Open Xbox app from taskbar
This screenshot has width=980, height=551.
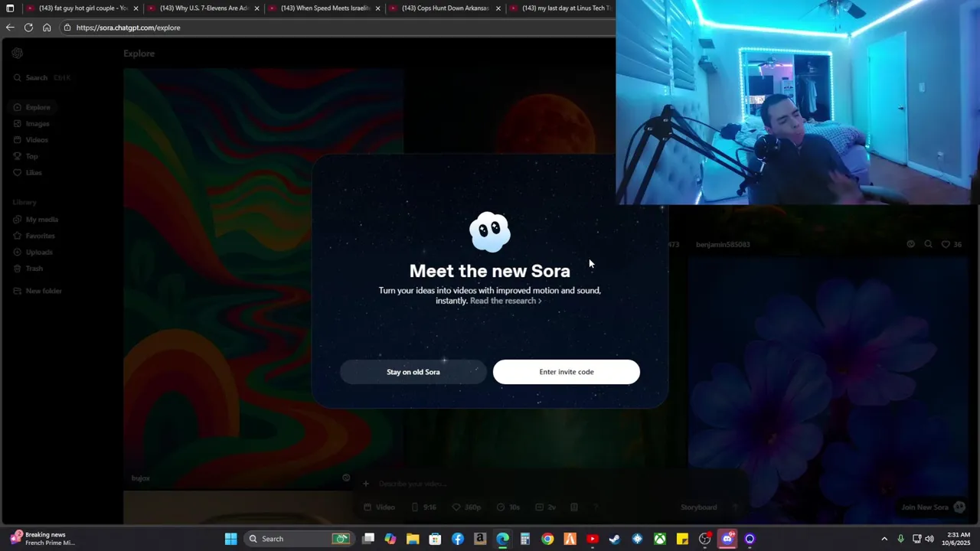[x=659, y=539]
